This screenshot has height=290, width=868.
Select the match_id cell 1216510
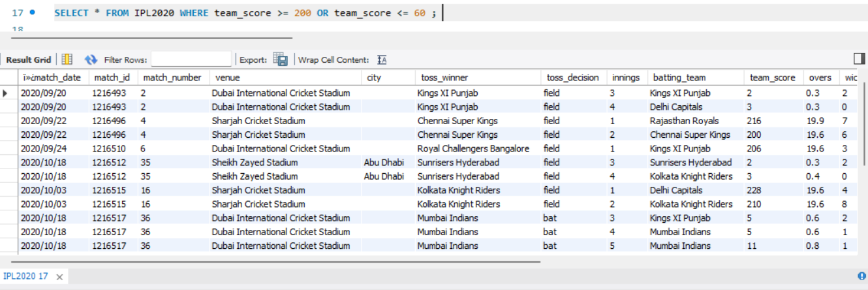113,148
